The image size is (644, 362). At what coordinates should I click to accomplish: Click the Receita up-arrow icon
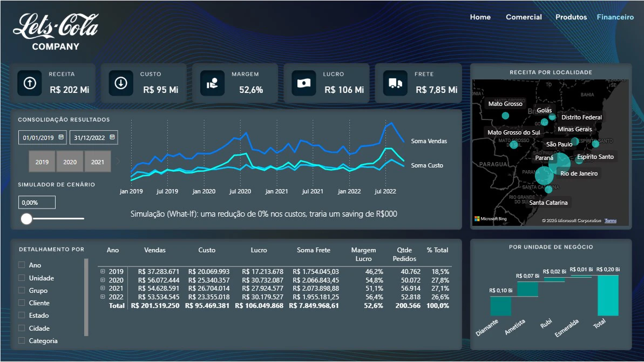click(x=30, y=83)
